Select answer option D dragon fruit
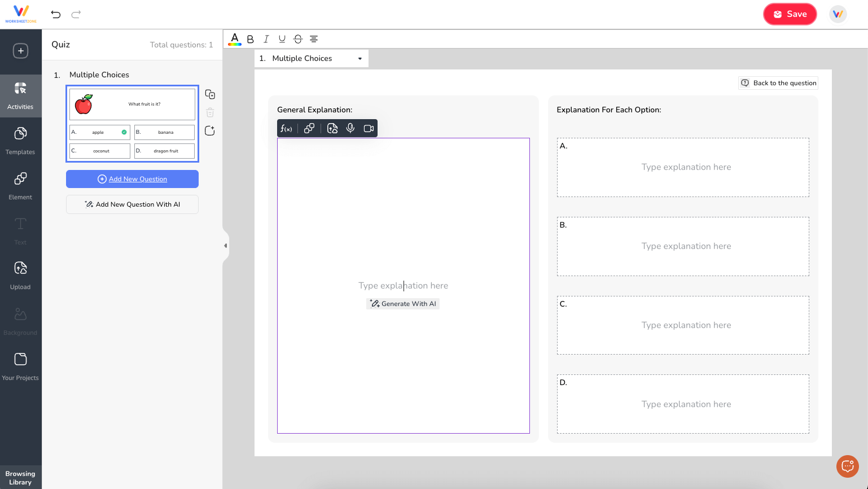Screen dimensions: 868x489 click(165, 151)
